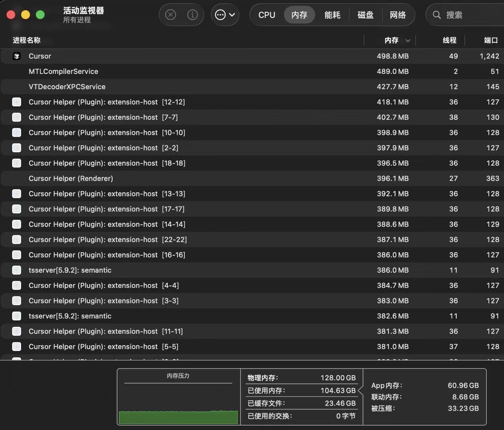The width and height of the screenshot is (504, 430).
Task: Sort by 端口 column header
Action: pos(491,40)
